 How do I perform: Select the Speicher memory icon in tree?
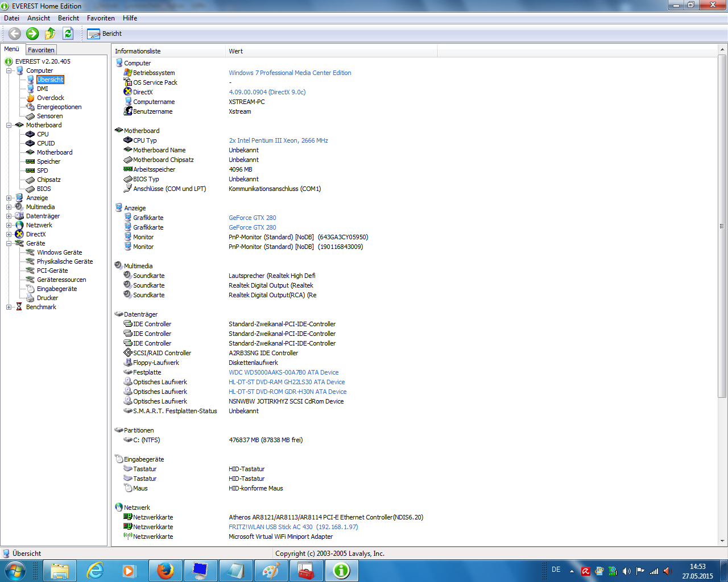31,161
